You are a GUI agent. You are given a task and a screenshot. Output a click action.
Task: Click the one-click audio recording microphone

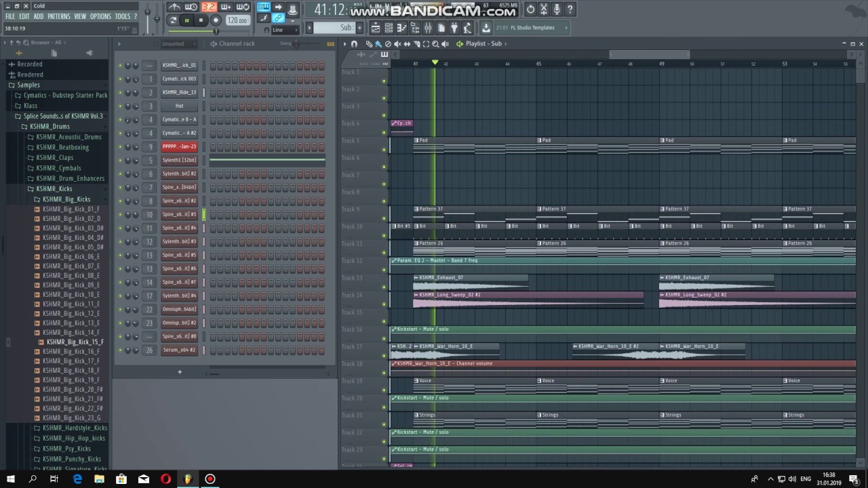coord(557,9)
